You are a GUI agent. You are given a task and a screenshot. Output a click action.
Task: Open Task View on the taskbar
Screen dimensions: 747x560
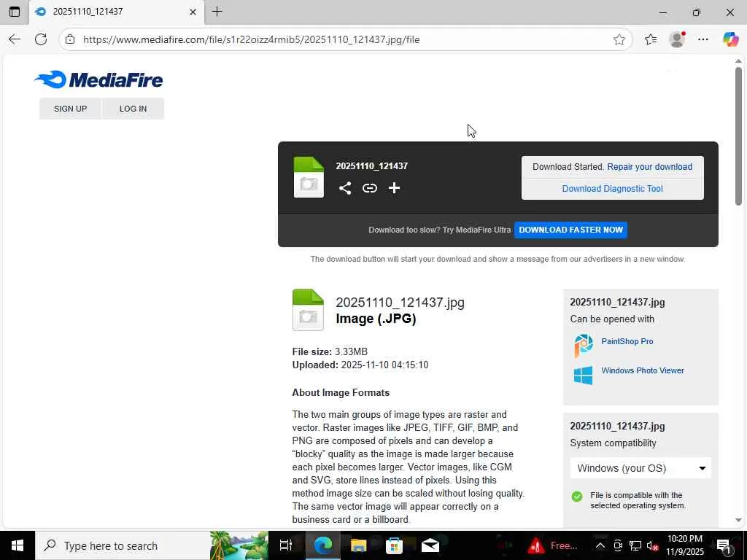click(x=286, y=545)
